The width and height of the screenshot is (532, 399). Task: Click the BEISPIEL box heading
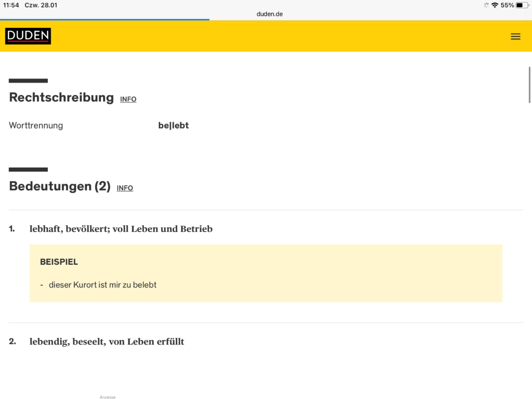tap(59, 262)
